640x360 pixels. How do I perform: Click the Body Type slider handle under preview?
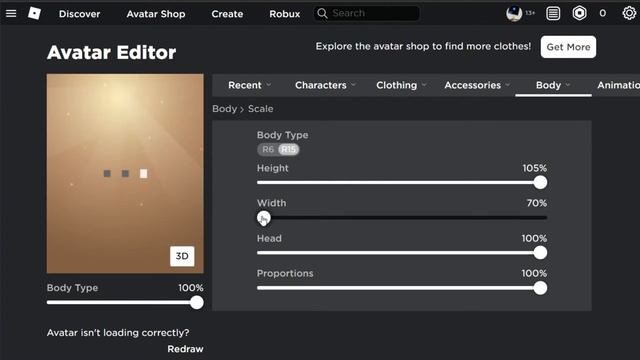(x=196, y=302)
